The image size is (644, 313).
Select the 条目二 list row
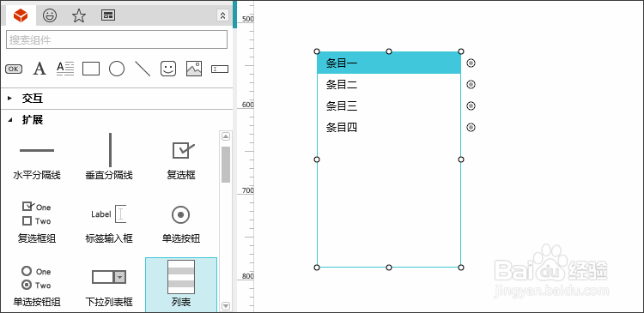389,85
